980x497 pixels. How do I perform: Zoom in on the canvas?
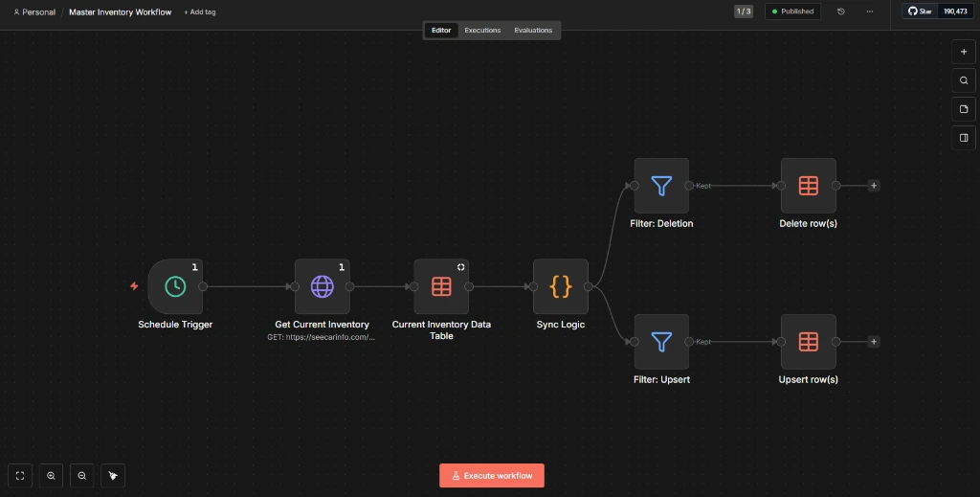[x=51, y=476]
